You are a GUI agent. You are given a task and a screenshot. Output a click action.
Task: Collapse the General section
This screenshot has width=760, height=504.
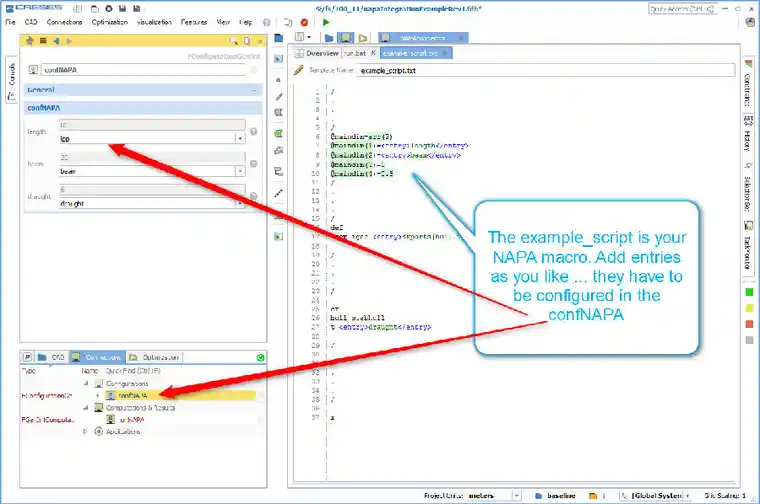click(x=254, y=90)
